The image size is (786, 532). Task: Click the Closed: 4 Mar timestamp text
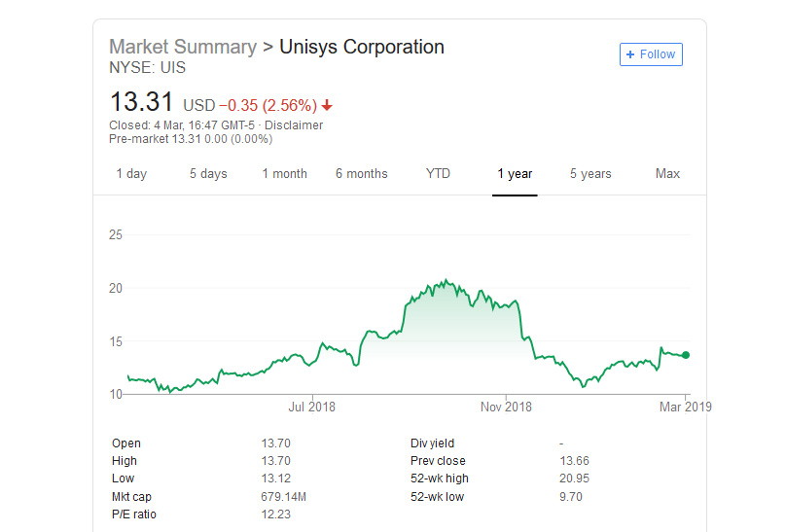(x=182, y=125)
